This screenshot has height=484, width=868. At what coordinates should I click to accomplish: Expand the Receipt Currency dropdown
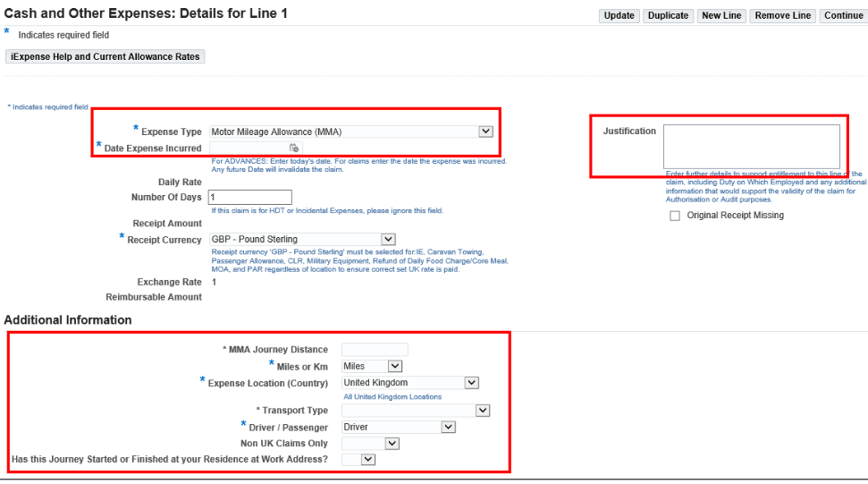(x=301, y=239)
